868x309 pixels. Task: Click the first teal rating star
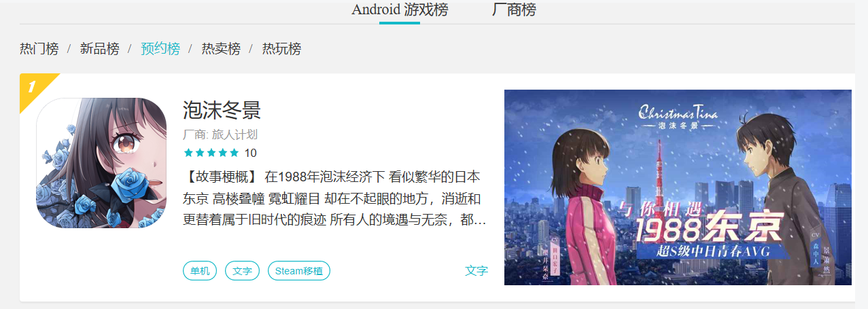tap(188, 153)
